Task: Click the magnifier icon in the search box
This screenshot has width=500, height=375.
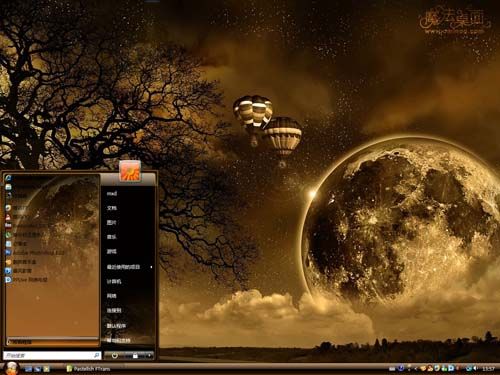Action: (97, 355)
